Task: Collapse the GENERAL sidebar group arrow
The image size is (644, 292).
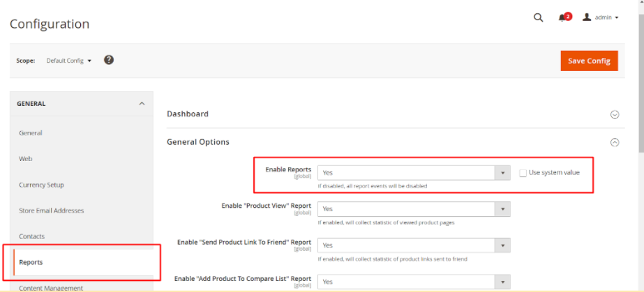Action: [x=142, y=104]
